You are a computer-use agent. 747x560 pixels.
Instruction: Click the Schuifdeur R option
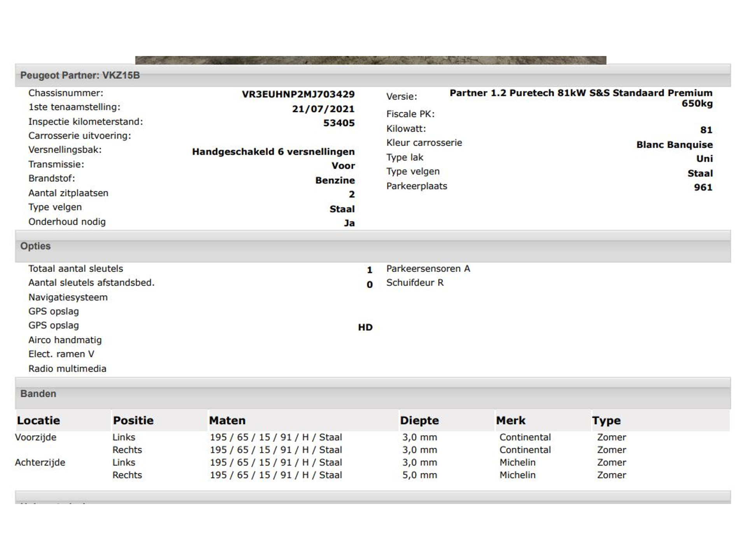[415, 283]
